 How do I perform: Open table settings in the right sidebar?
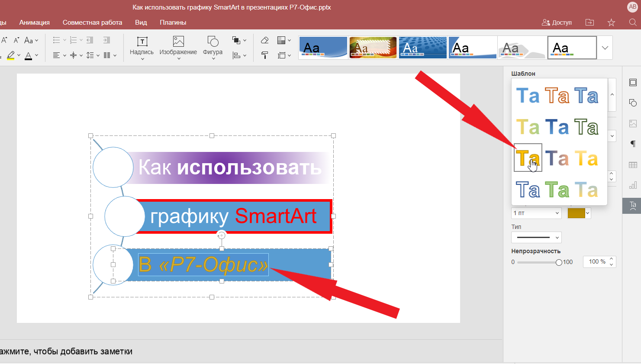(633, 164)
